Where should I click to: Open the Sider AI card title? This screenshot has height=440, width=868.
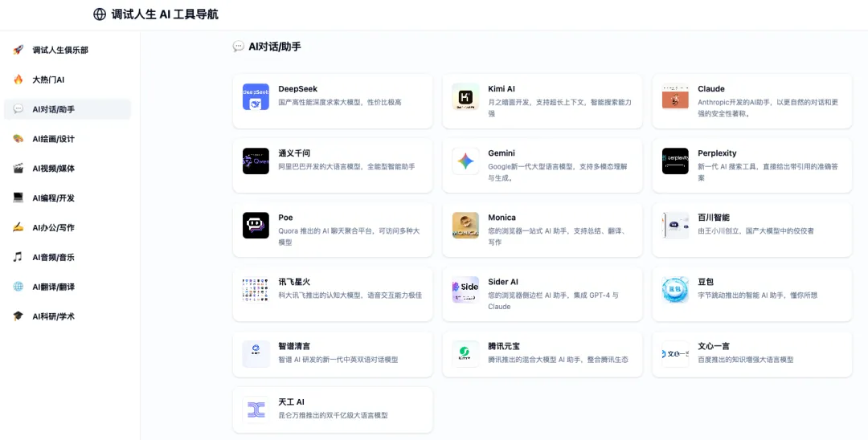[x=503, y=282]
